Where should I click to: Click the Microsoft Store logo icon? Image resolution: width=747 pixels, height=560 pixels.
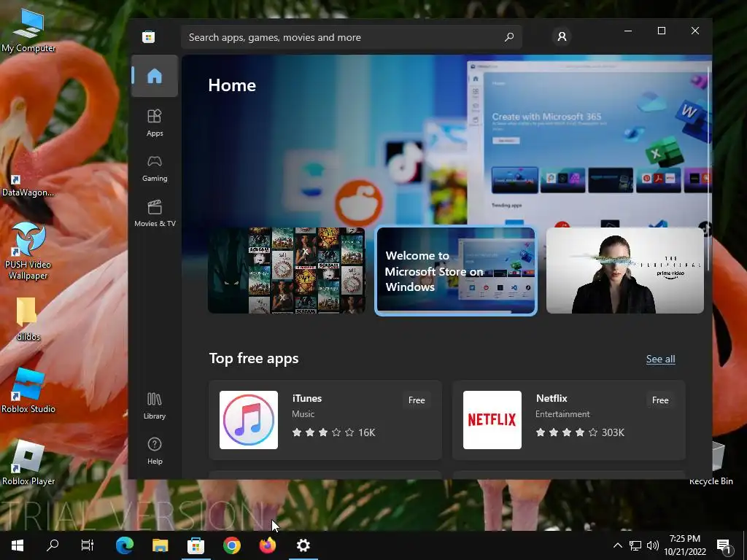(x=148, y=36)
